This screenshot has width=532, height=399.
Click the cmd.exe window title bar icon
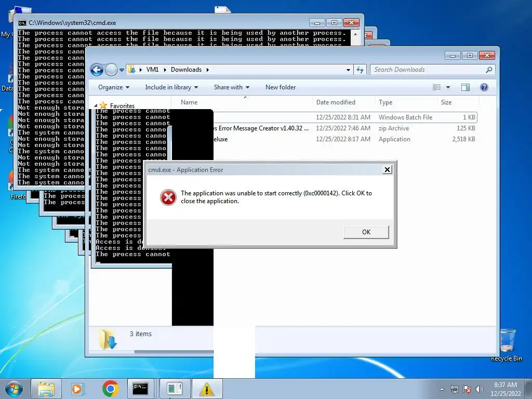[x=22, y=23]
